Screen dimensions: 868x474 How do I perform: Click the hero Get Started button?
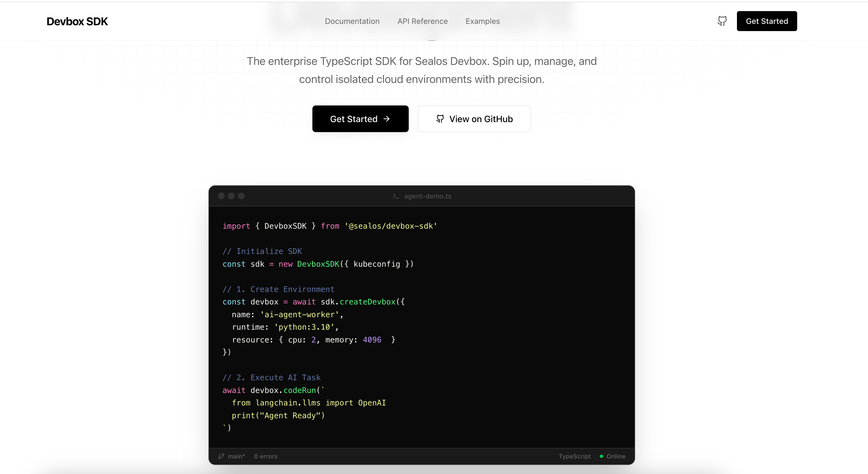point(360,118)
